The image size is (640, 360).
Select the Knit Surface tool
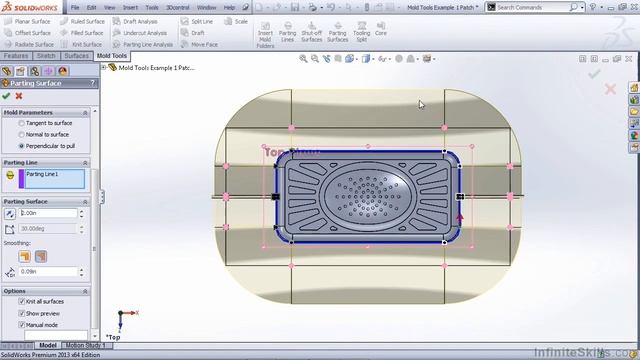[81, 44]
